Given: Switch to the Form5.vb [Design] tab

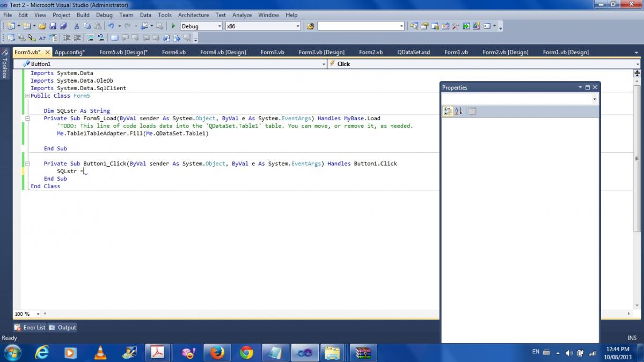Looking at the screenshot, I should 123,52.
